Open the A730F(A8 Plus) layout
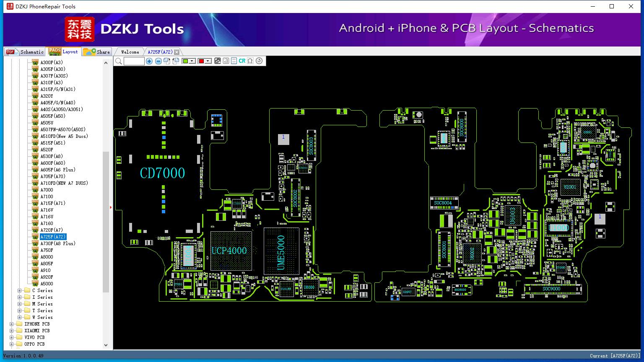 tap(58, 243)
